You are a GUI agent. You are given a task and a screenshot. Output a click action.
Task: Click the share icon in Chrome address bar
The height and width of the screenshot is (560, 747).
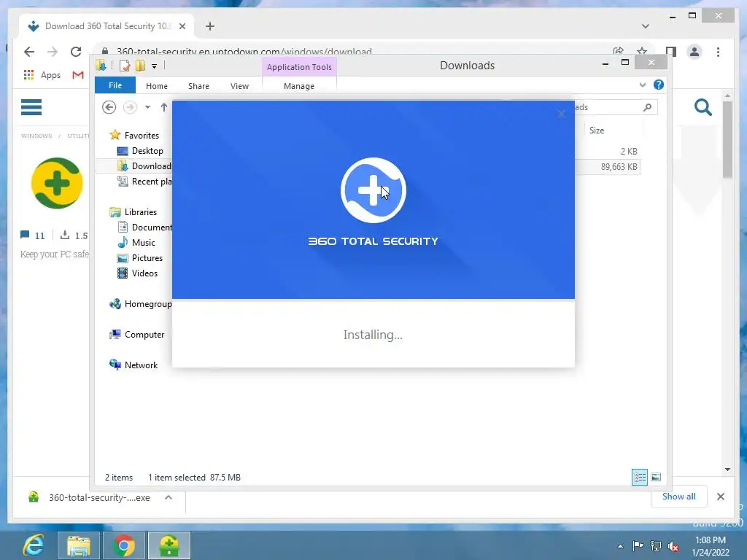point(619,52)
